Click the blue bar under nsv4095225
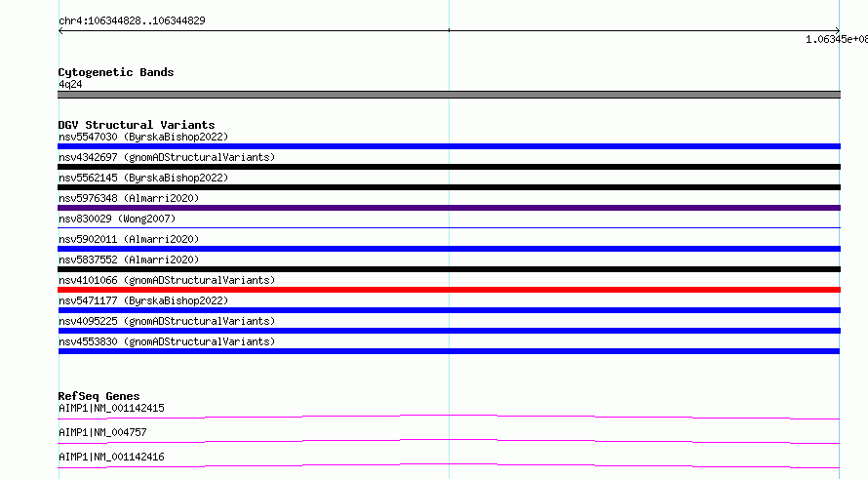Screen dimensions: 868x479 [449, 331]
